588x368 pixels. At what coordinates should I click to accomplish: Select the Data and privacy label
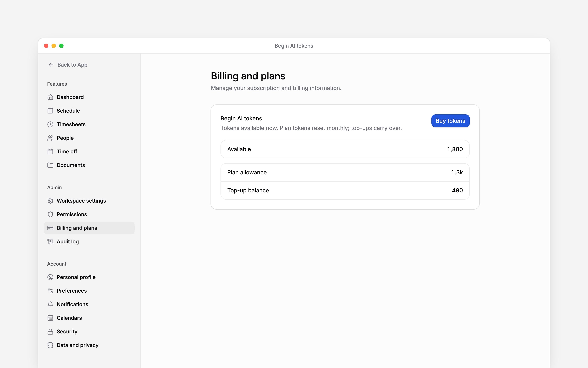pos(77,345)
